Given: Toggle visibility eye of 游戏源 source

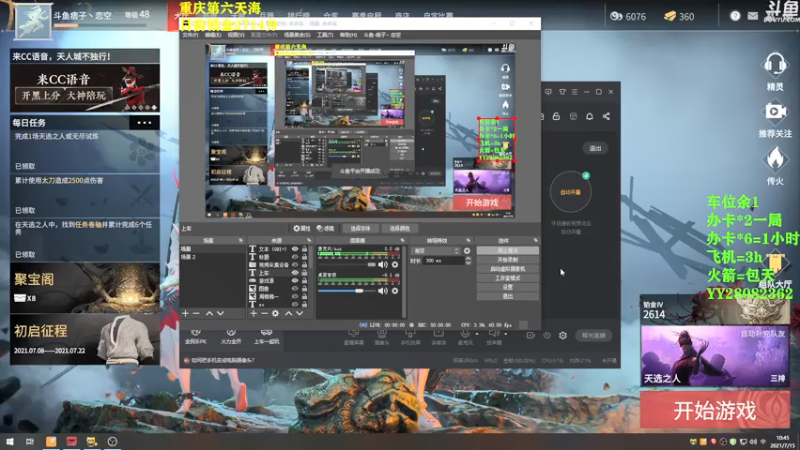Looking at the screenshot, I should click(295, 281).
